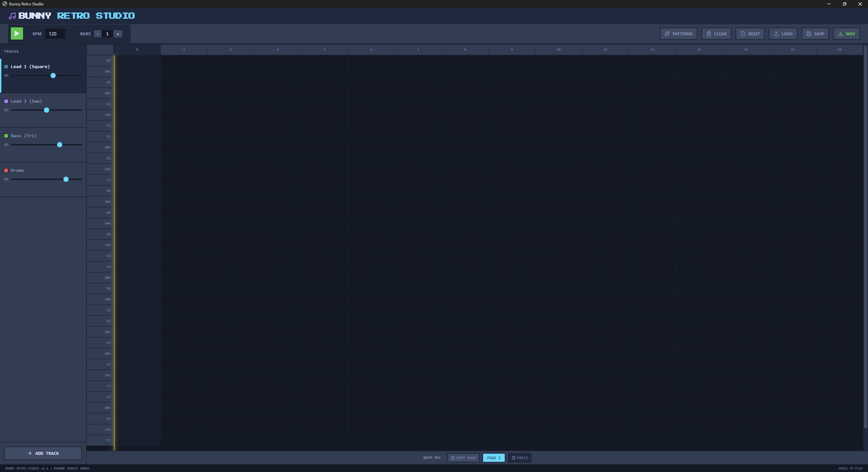The width and height of the screenshot is (868, 472).
Task: Export audio with WAV button
Action: 846,34
